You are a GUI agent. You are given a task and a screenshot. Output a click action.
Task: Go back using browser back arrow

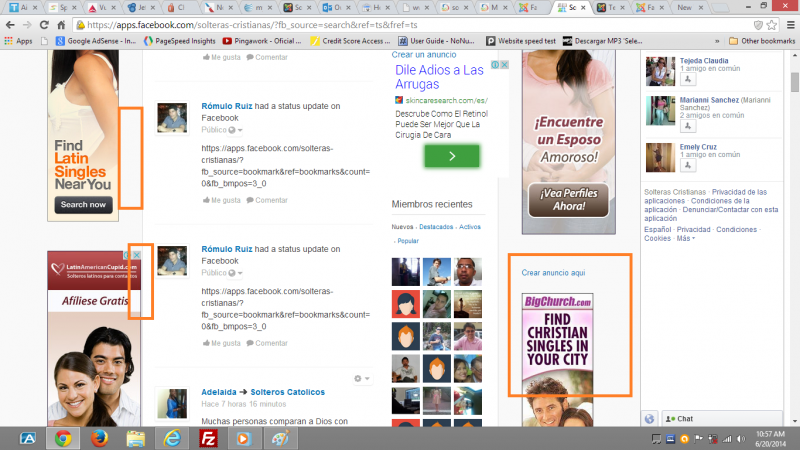[x=10, y=25]
